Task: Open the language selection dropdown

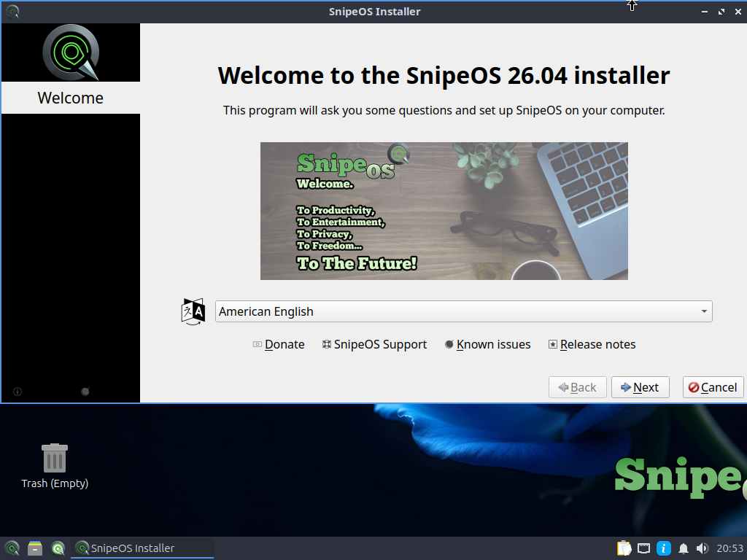Action: click(463, 311)
